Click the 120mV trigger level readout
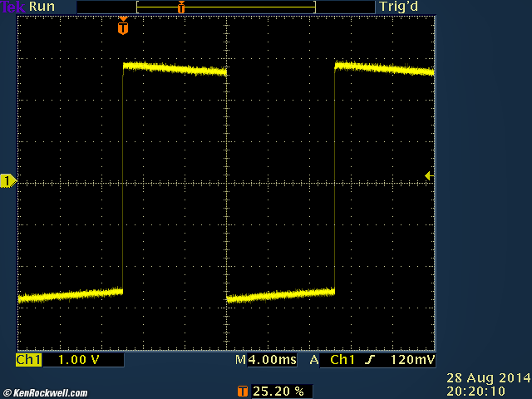This screenshot has width=532, height=399. [x=412, y=360]
